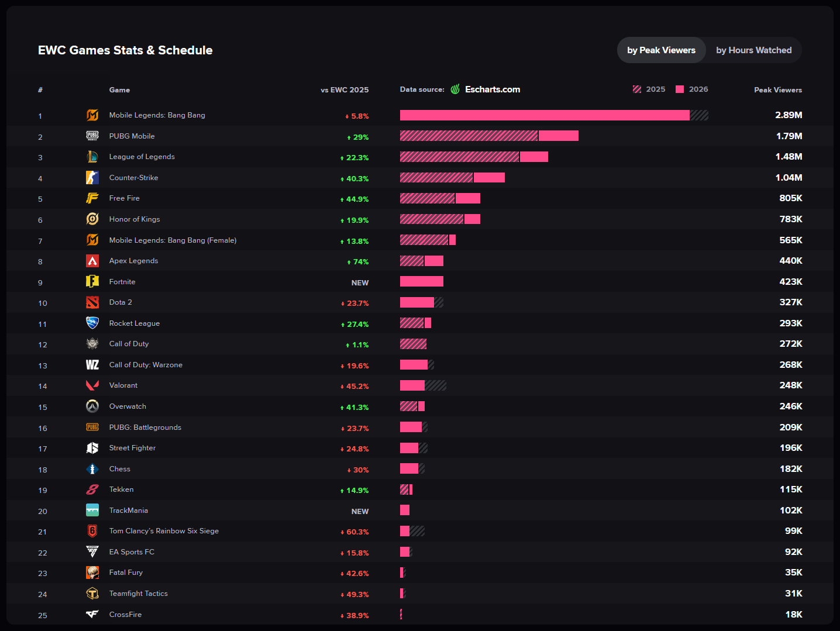Click the Overwatch game icon
Screen dimensions: 840x631
pos(92,406)
